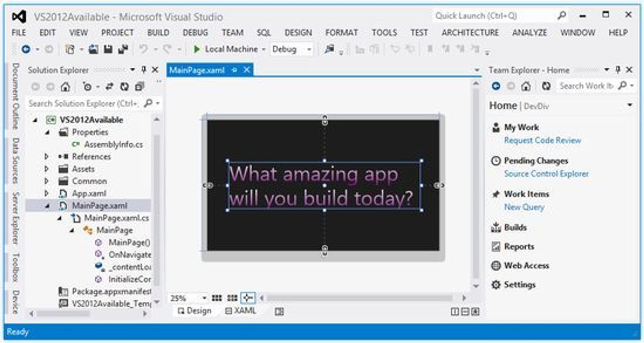Open the Reports section icon
This screenshot has width=644, height=343.
click(x=496, y=247)
